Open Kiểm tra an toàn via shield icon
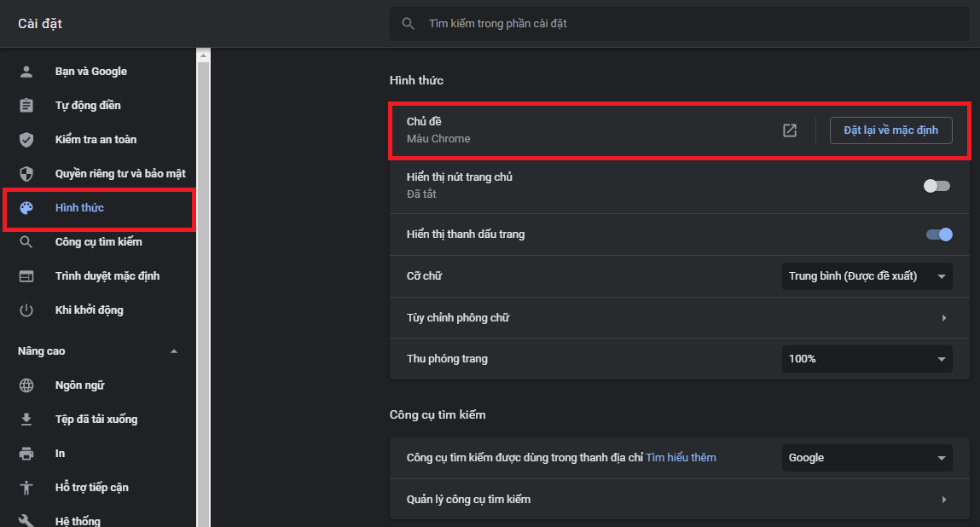 tap(26, 139)
